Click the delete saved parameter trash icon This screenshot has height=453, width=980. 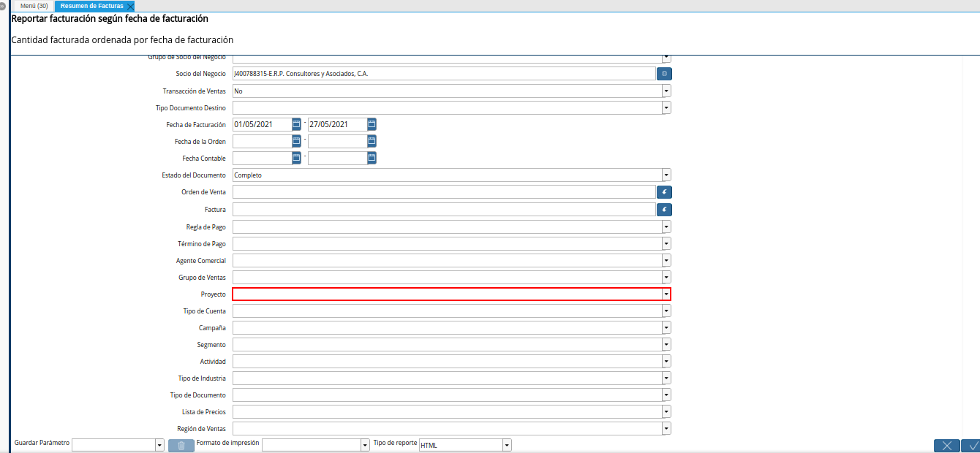point(181,445)
